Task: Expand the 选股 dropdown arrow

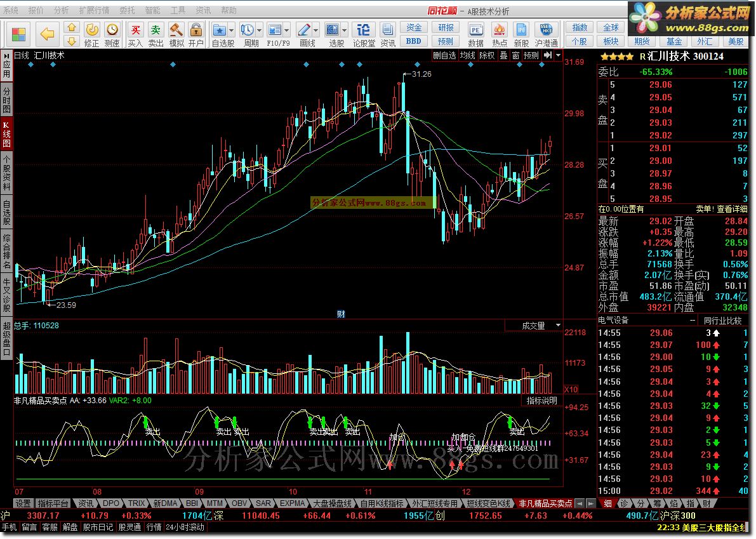Action: click(344, 30)
